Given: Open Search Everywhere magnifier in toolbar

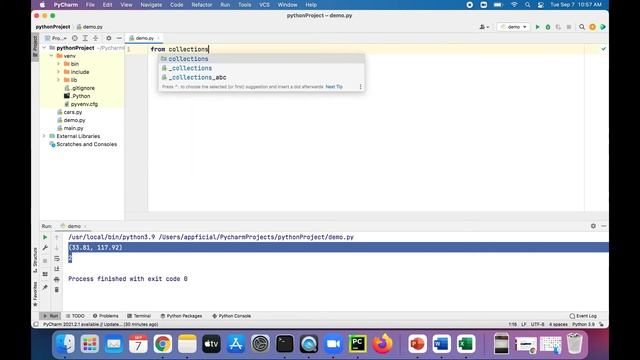Looking at the screenshot, I should [582, 27].
